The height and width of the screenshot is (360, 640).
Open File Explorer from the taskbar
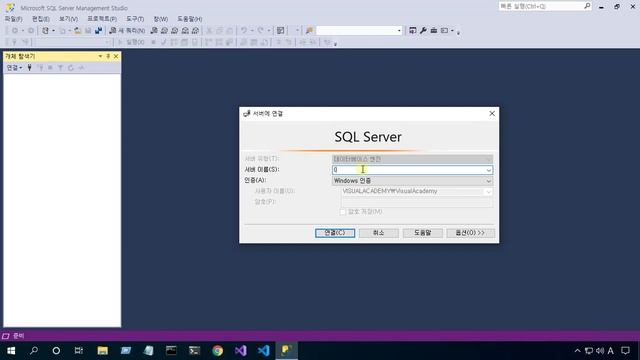pos(102,350)
